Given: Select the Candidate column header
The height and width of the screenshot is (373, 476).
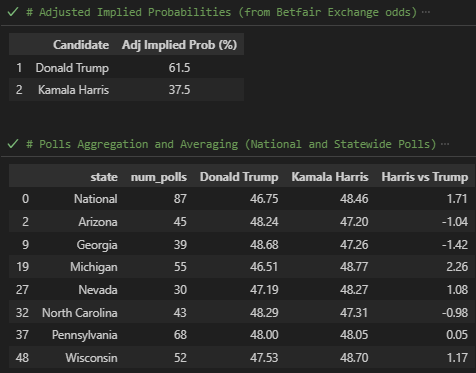Looking at the screenshot, I should pyautogui.click(x=81, y=45).
